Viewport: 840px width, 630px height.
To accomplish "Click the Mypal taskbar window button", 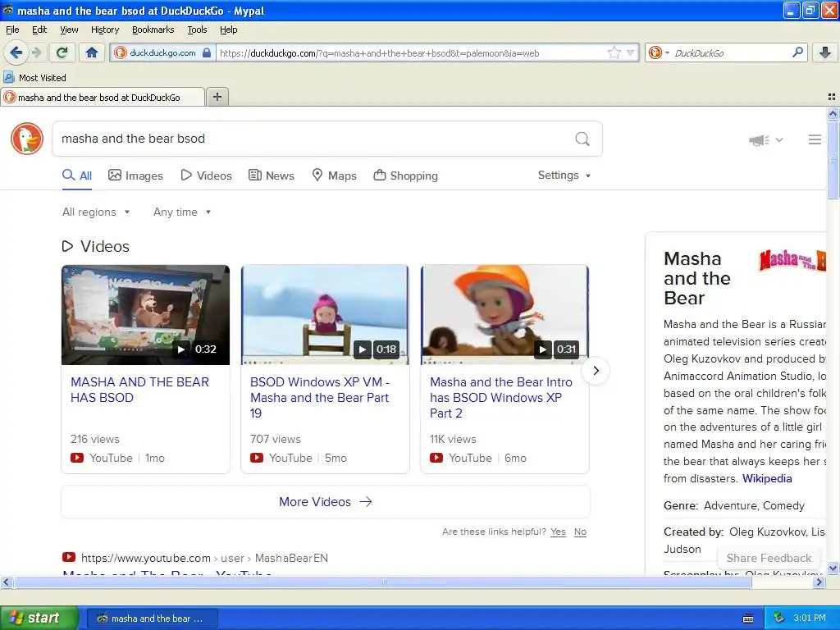I will 152,619.
